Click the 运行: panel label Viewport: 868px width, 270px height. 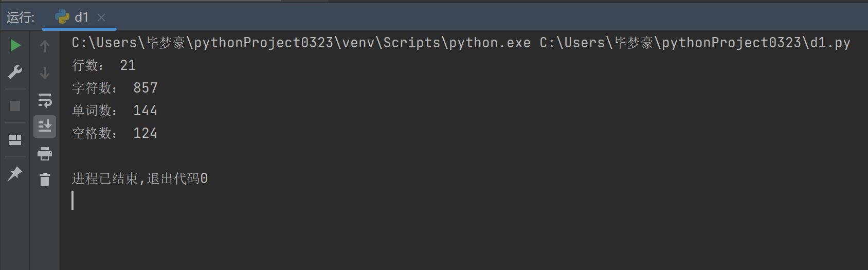pyautogui.click(x=21, y=17)
